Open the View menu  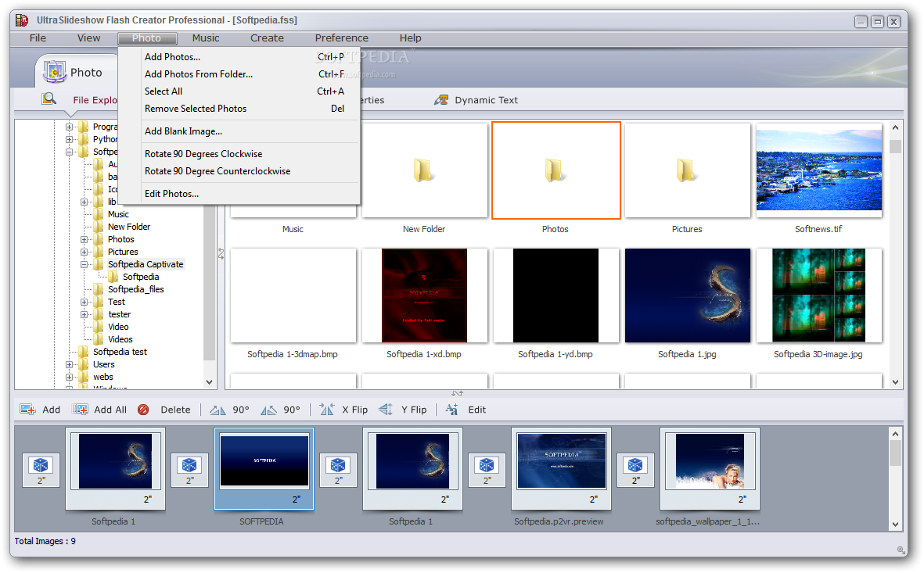(88, 38)
